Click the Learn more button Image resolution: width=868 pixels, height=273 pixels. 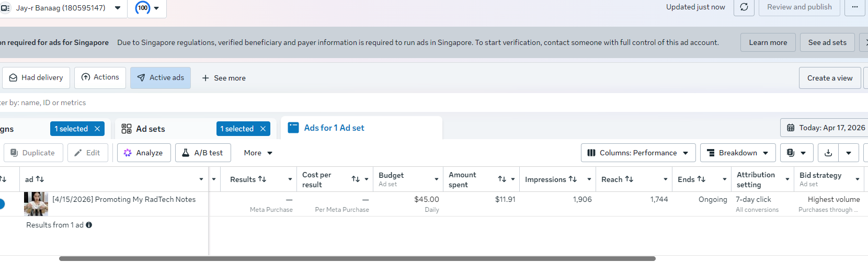pos(768,42)
